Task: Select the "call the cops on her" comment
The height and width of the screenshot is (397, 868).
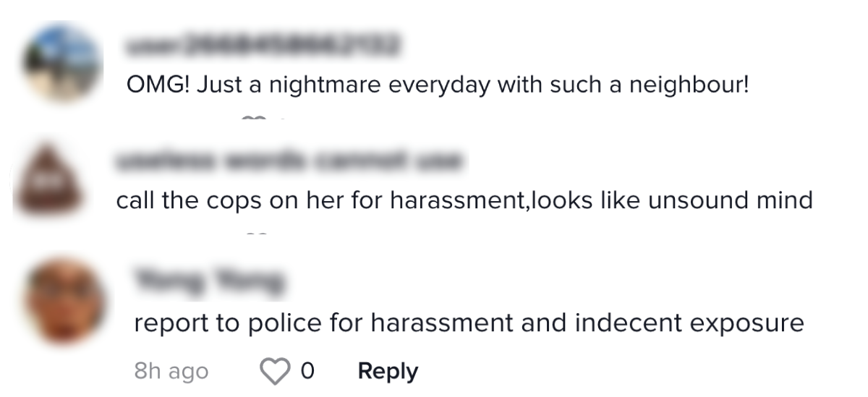Action: point(464,200)
